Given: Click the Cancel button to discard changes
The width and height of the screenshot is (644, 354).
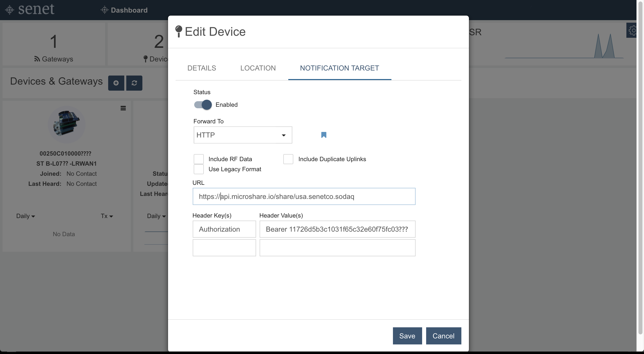Looking at the screenshot, I should coord(444,336).
